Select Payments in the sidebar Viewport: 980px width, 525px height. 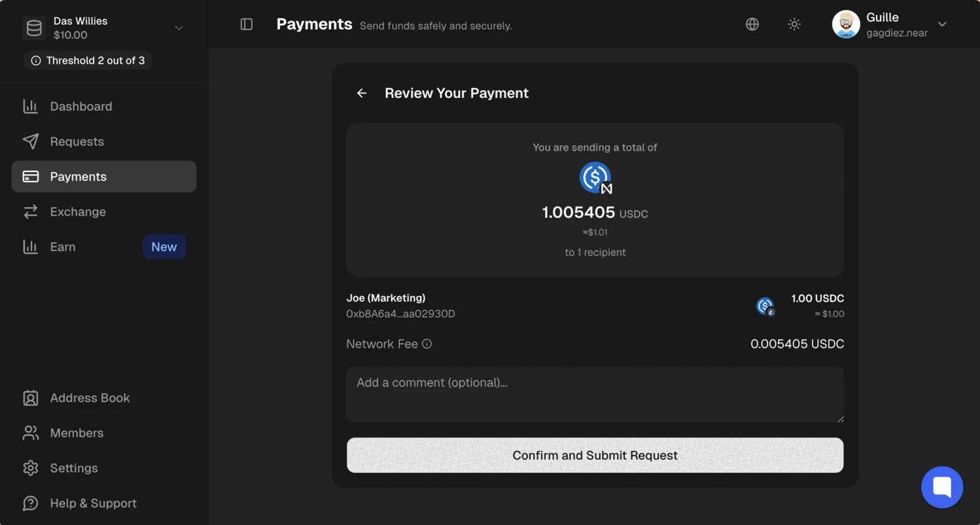pyautogui.click(x=104, y=176)
